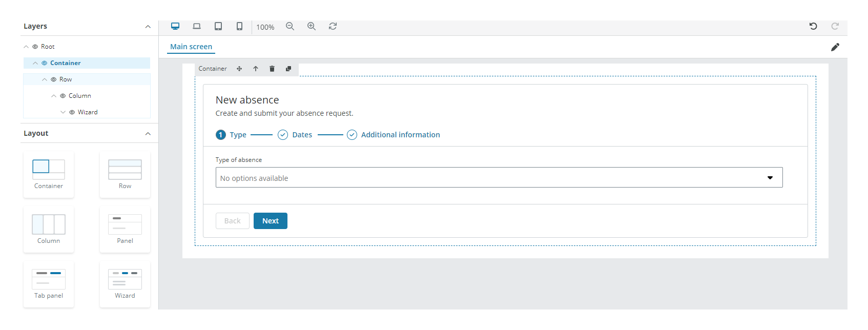868x330 pixels.
Task: Select the tablet device preview
Action: point(218,26)
